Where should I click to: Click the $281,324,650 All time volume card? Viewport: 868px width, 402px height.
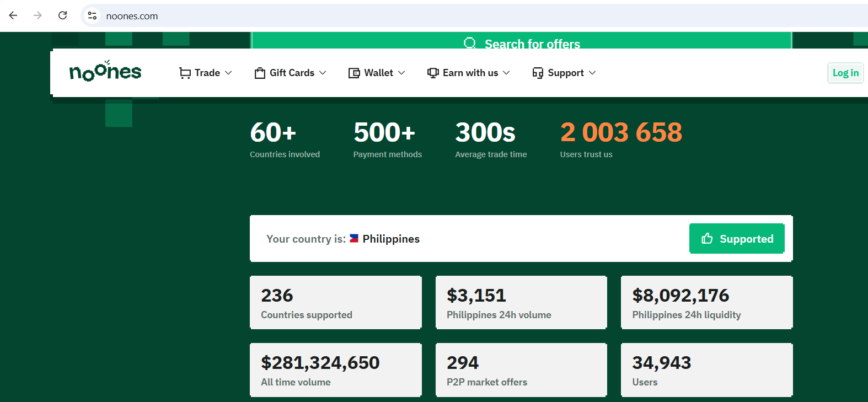(x=336, y=370)
